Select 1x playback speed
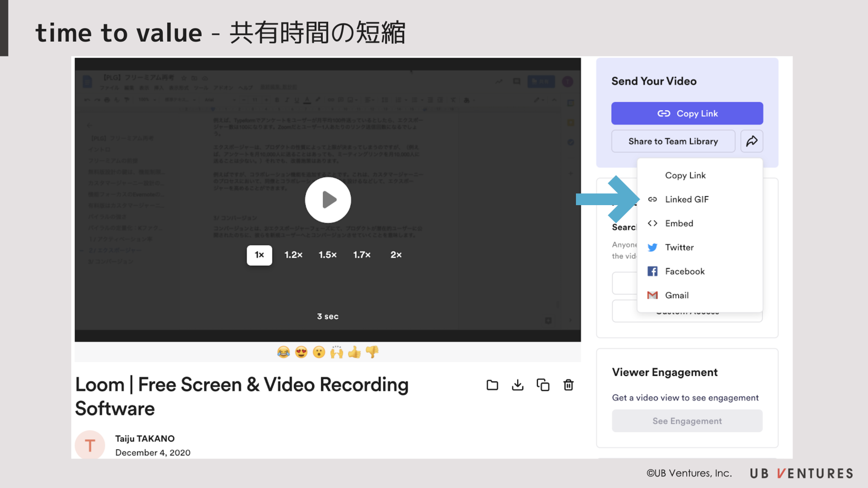This screenshot has height=488, width=868. pyautogui.click(x=259, y=255)
